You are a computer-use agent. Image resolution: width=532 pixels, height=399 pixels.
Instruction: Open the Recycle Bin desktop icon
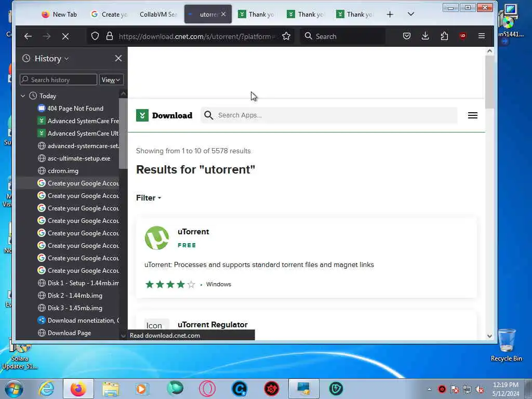click(x=506, y=345)
